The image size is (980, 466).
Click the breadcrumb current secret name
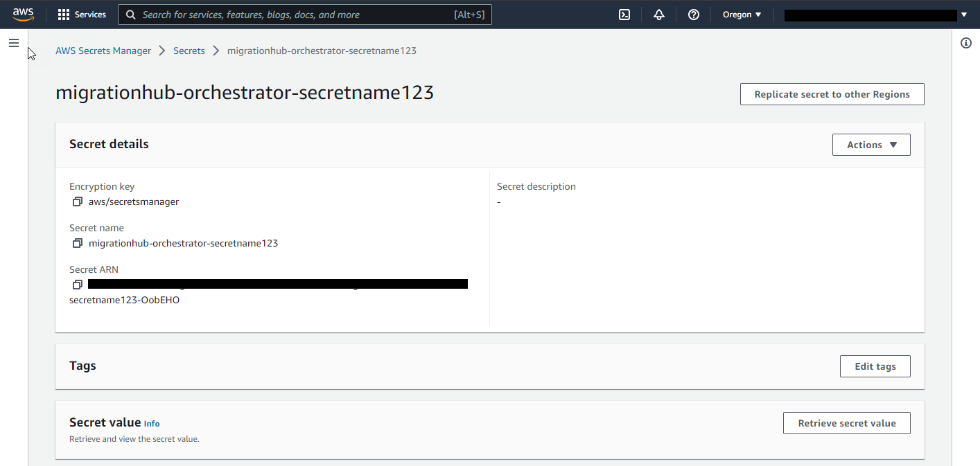point(322,51)
